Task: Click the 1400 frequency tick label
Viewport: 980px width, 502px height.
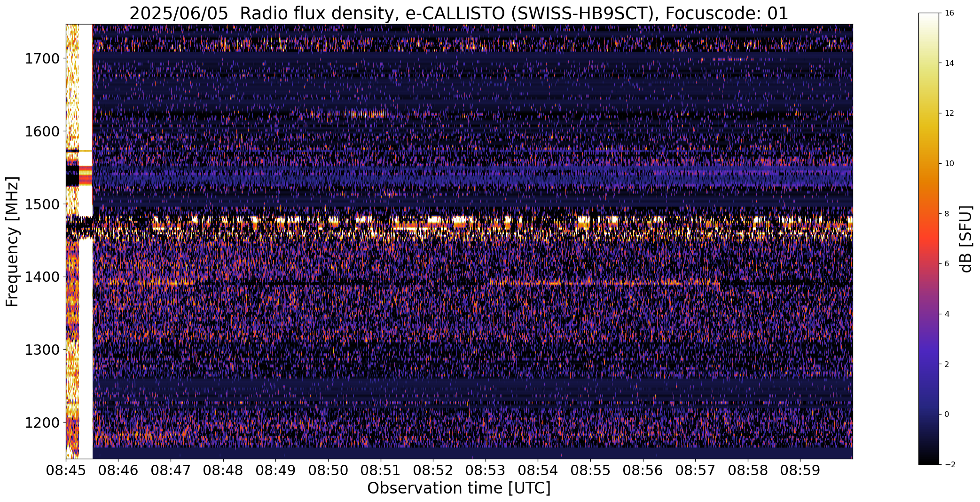Action: tap(42, 277)
